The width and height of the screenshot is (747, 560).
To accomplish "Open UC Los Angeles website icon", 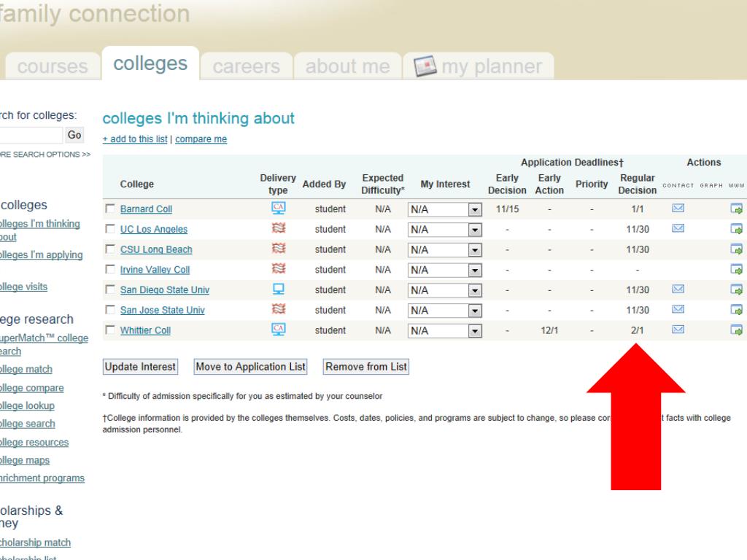I will [737, 229].
